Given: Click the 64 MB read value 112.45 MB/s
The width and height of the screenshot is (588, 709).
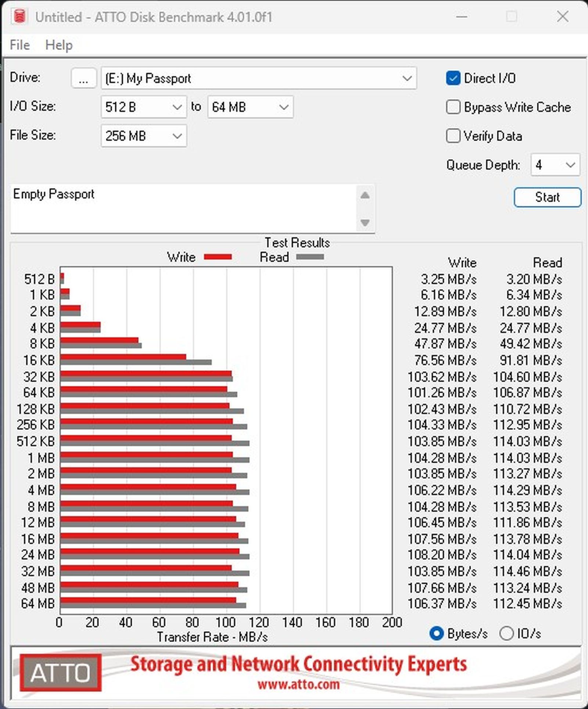Looking at the screenshot, I should click(528, 604).
